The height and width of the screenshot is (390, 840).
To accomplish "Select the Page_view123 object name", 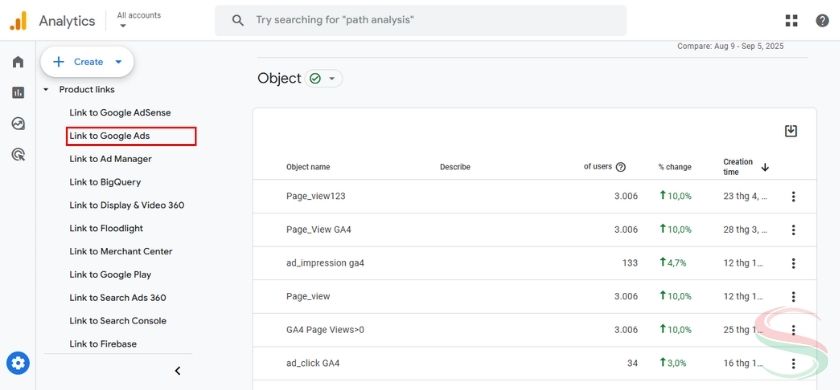I will tap(316, 196).
